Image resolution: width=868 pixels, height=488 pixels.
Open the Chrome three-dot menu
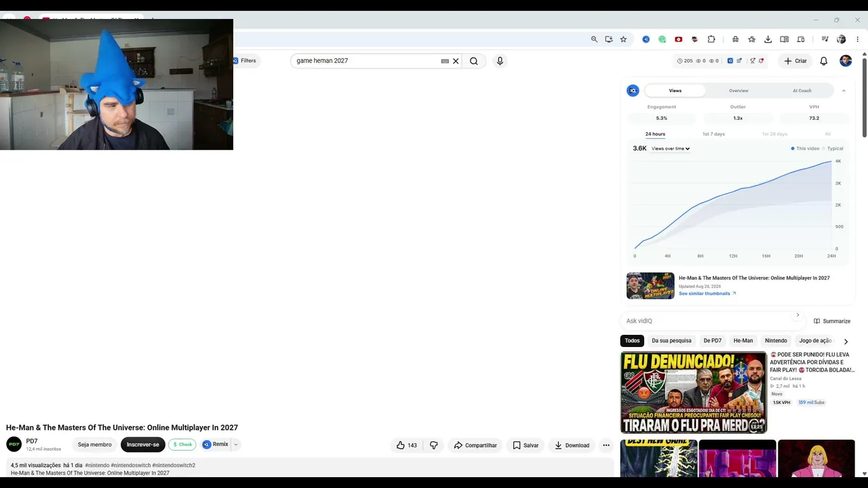pos(858,39)
